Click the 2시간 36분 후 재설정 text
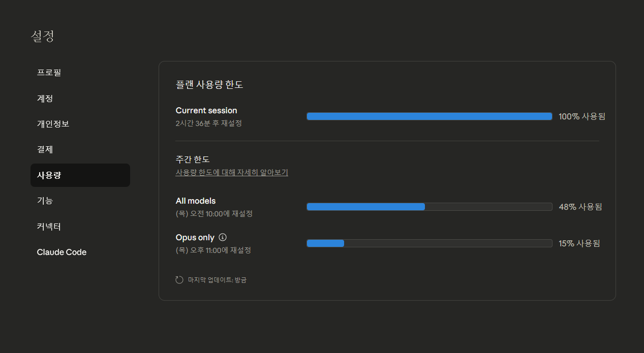The image size is (644, 353). [x=209, y=123]
